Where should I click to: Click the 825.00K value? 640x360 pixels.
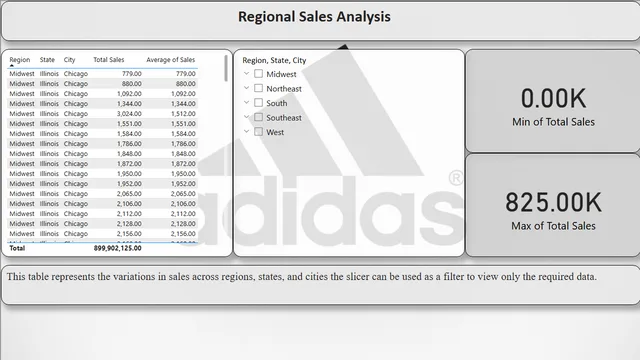(x=553, y=202)
